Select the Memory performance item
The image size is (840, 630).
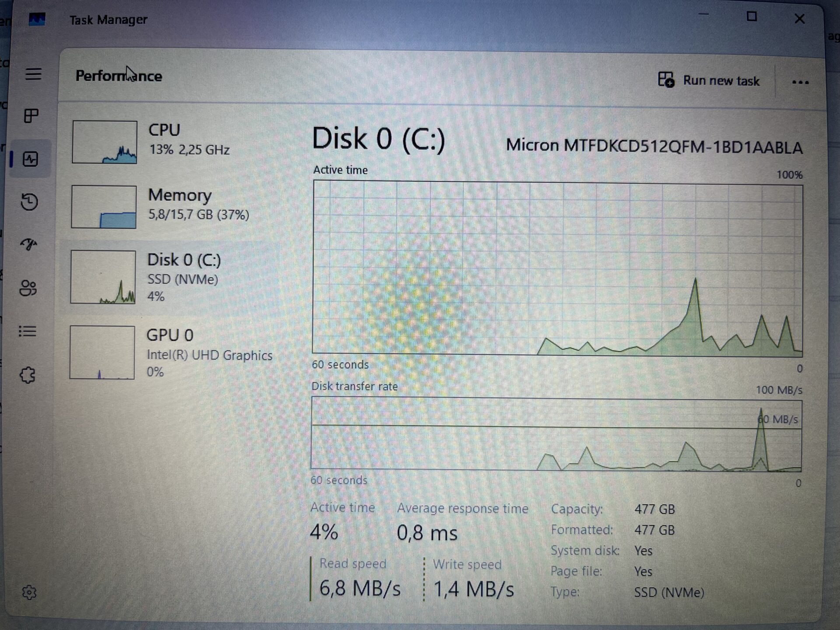[175, 206]
